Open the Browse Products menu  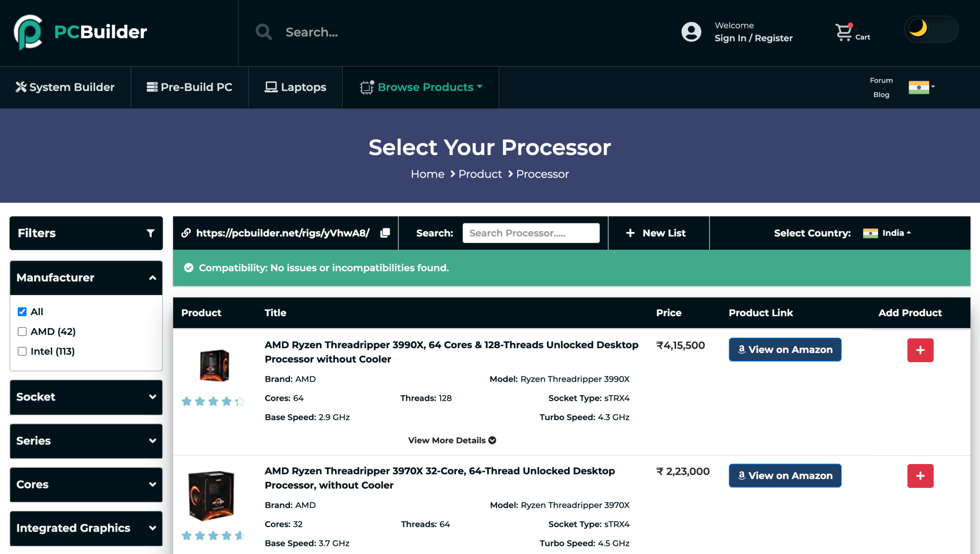coord(421,87)
